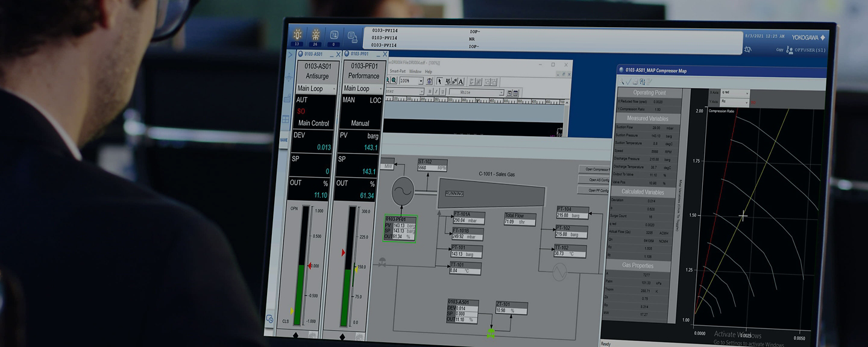Image resolution: width=868 pixels, height=347 pixels.
Task: Open the message print icon in top bar
Action: (x=353, y=37)
